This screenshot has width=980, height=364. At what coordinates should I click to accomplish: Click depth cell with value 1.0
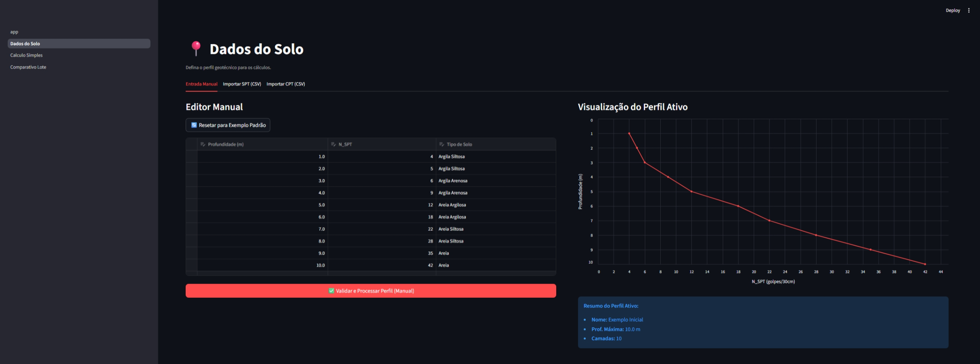click(262, 156)
